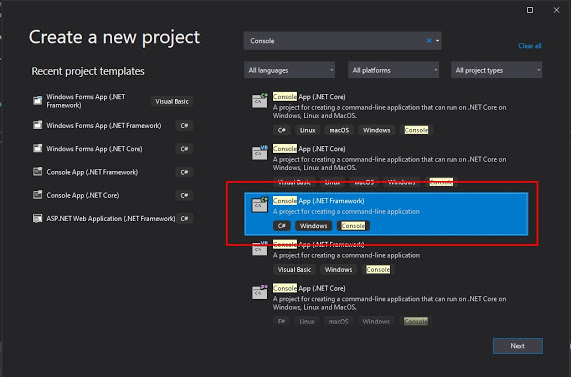Screen dimensions: 571x377
Task: Click the Console tag on the F# template
Action: tap(416, 322)
